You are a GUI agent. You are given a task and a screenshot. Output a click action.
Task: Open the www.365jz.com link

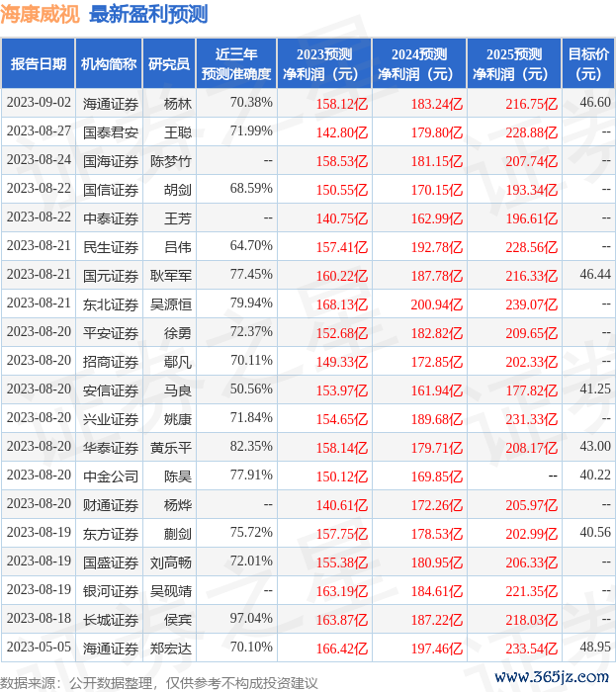552,677
